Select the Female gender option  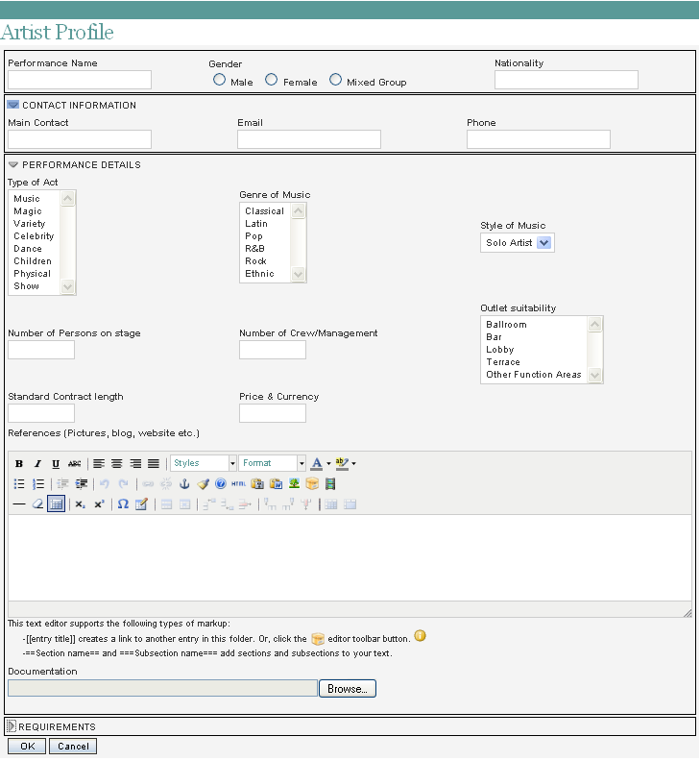coord(271,80)
